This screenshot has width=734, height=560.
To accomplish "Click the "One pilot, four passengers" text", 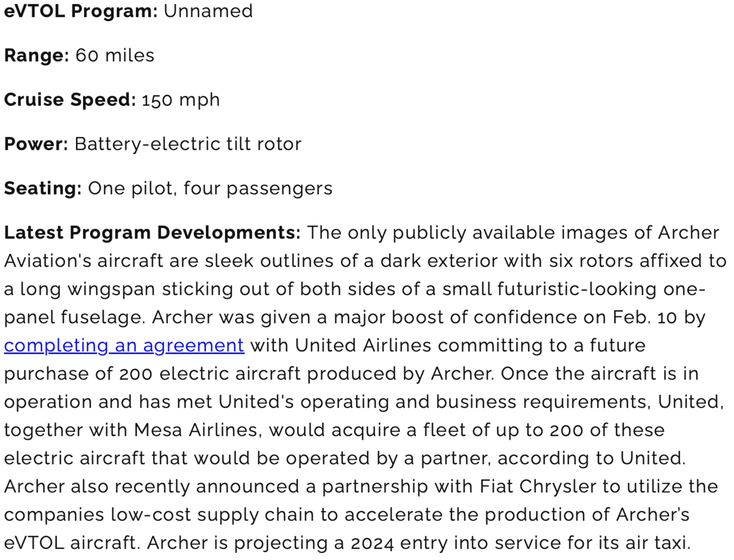I will click(210, 188).
